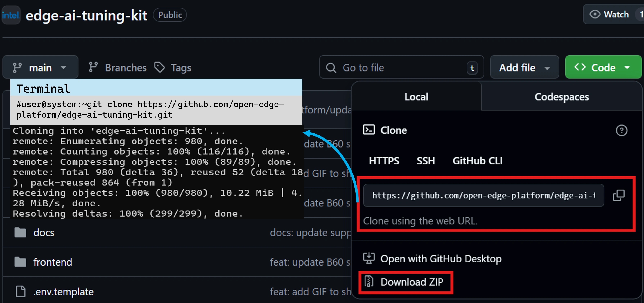The width and height of the screenshot is (644, 303).
Task: Click the clone help question mark icon
Action: coord(621,131)
